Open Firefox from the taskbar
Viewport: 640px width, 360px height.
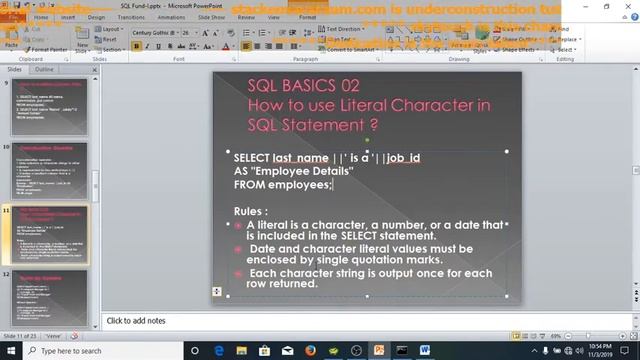310,350
